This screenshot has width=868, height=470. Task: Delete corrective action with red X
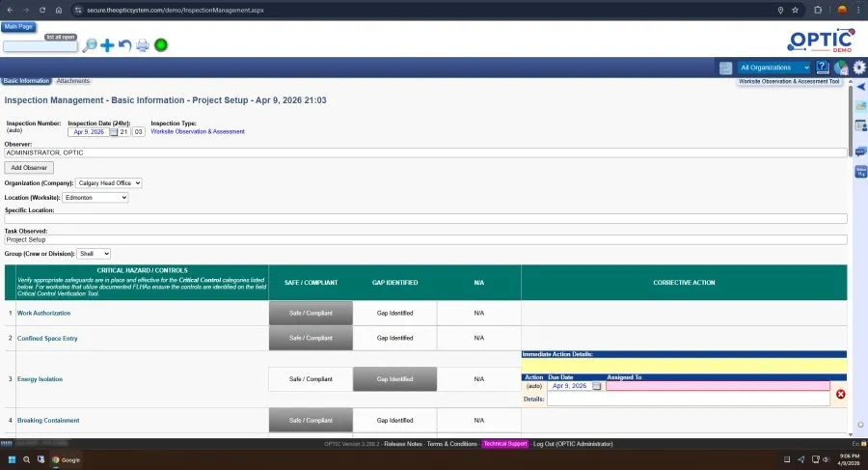pyautogui.click(x=840, y=394)
